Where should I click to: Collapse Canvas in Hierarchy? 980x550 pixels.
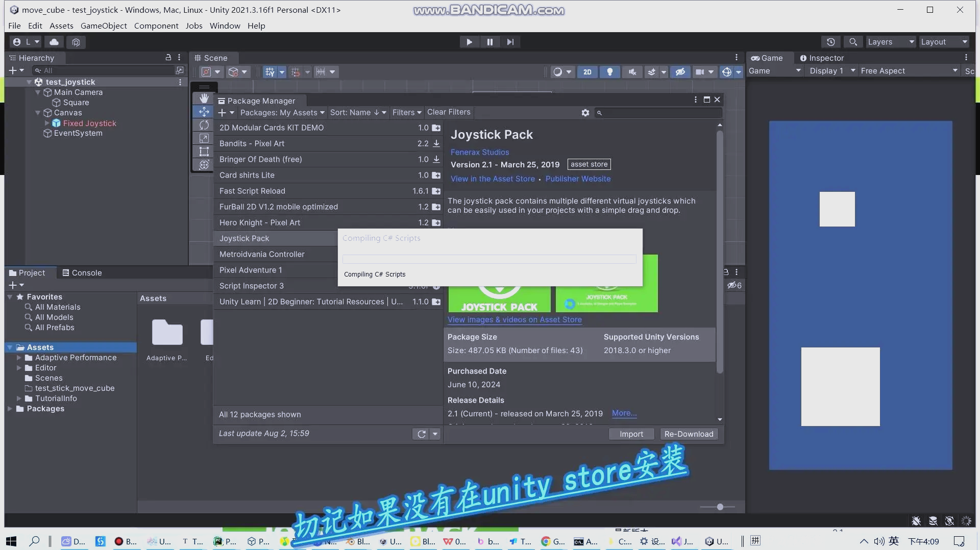38,113
